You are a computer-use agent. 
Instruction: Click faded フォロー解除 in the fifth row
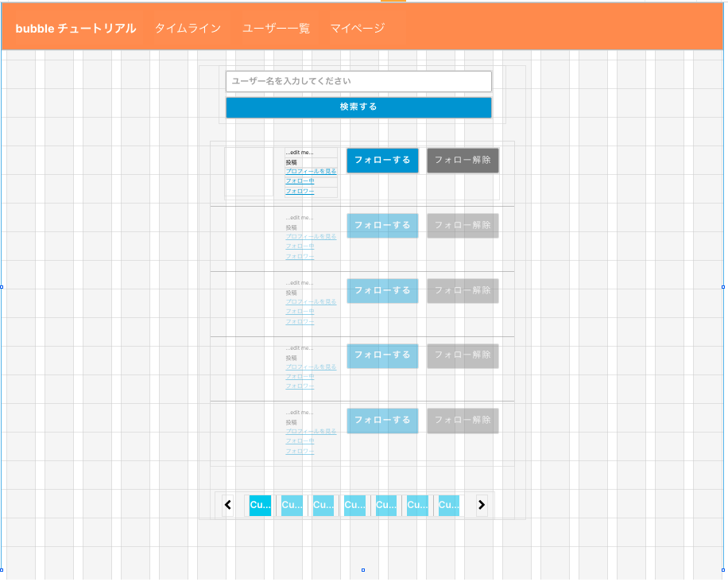[x=463, y=421]
